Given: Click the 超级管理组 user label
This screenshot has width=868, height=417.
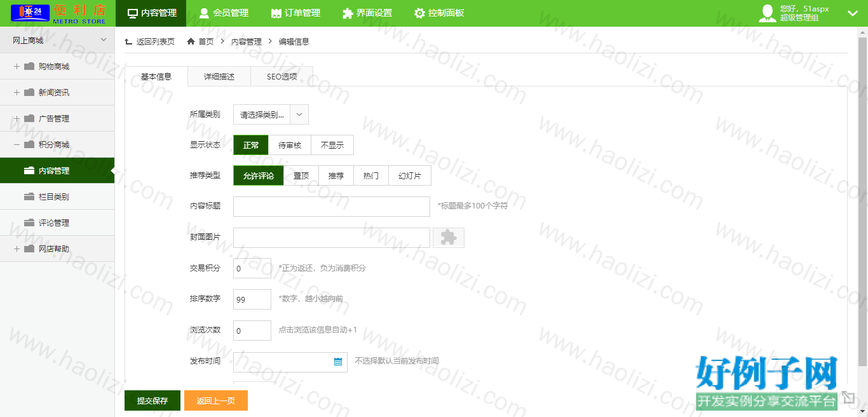Looking at the screenshot, I should pyautogui.click(x=799, y=18).
